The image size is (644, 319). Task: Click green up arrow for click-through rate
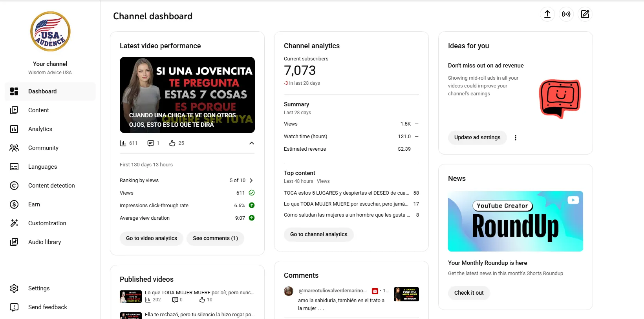252,205
